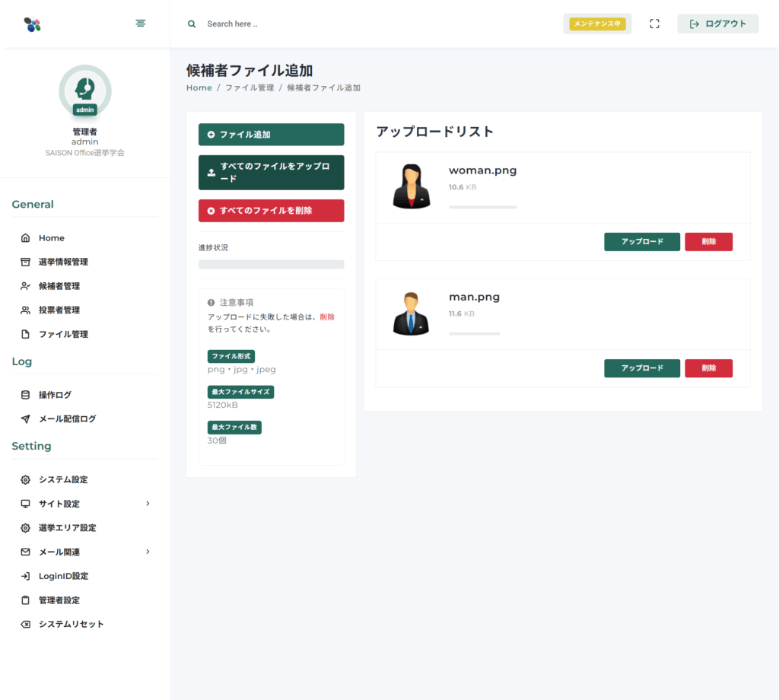Expand the メール関連 submenu chevron
Image resolution: width=779 pixels, height=700 pixels.
point(148,552)
